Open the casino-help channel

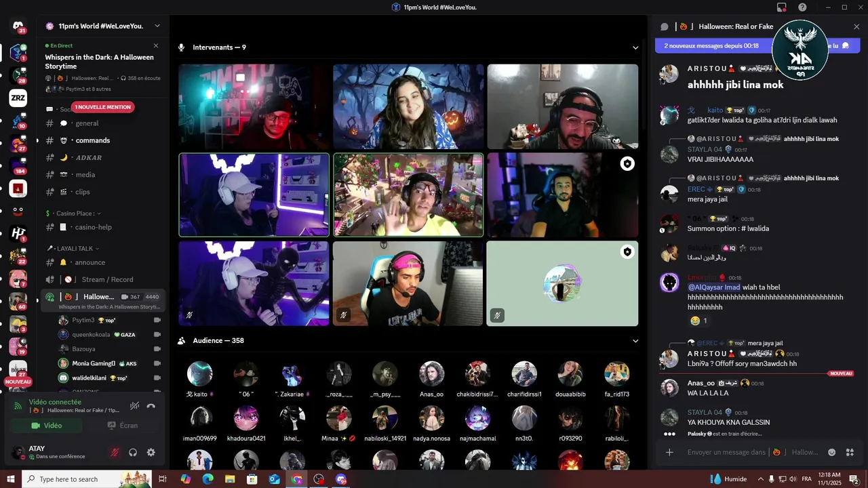pyautogui.click(x=102, y=227)
